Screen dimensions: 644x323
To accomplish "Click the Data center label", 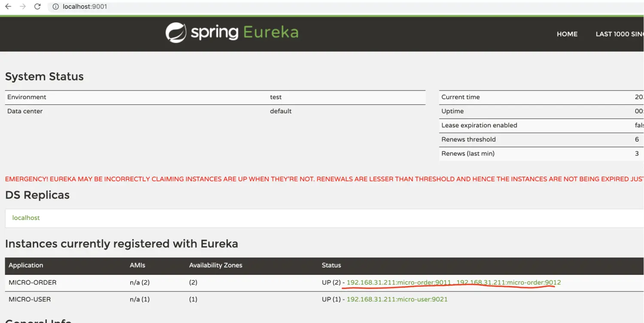I will [25, 111].
